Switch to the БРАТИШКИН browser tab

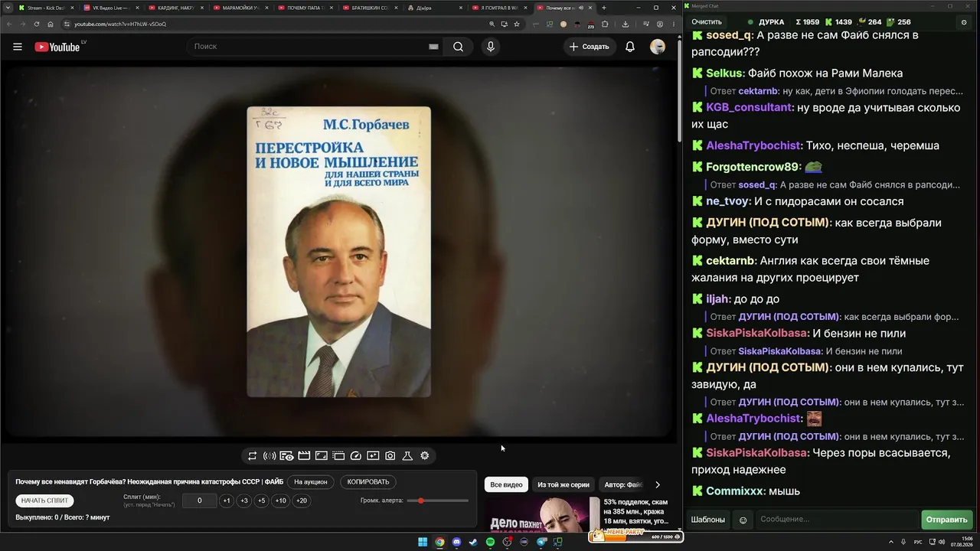[x=371, y=8]
